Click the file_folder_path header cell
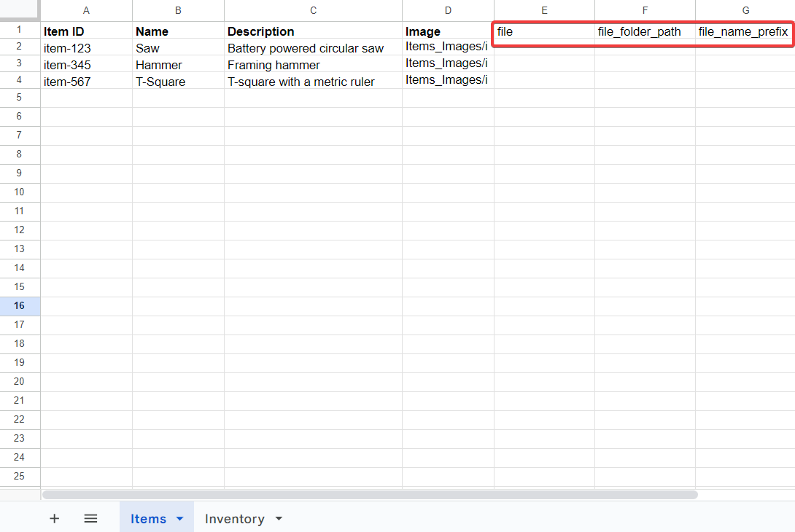Image resolution: width=795 pixels, height=532 pixels. pyautogui.click(x=645, y=31)
